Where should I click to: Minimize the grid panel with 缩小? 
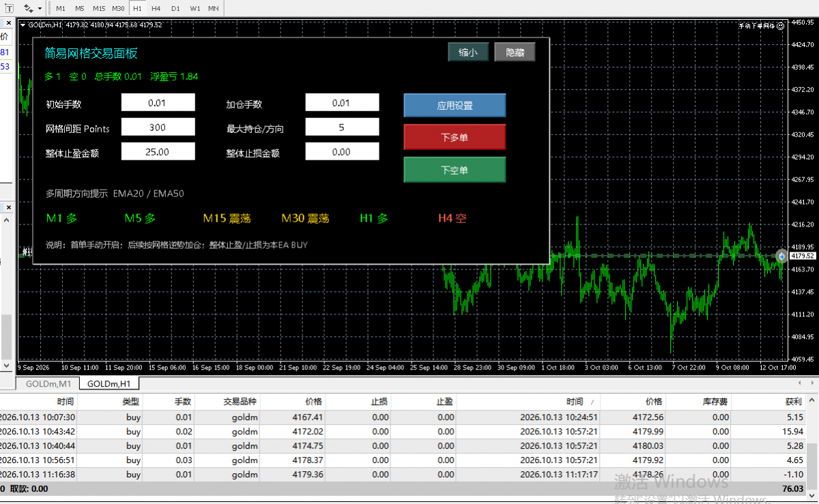click(x=468, y=52)
